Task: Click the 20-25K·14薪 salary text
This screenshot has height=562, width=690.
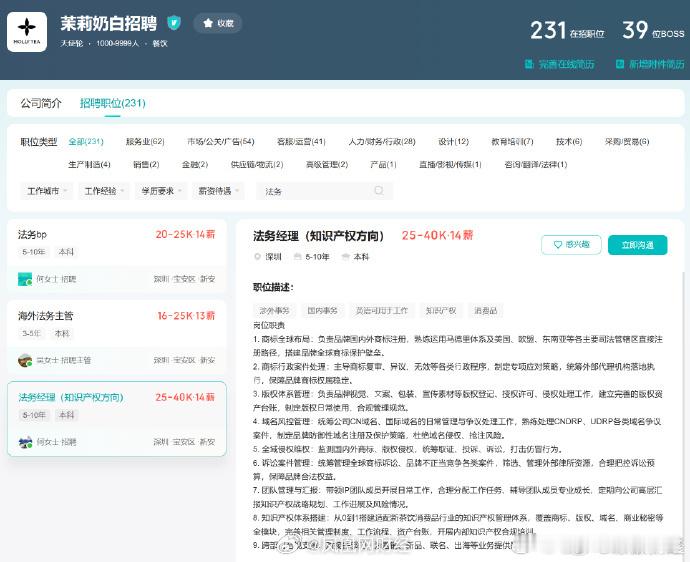Action: coord(185,235)
